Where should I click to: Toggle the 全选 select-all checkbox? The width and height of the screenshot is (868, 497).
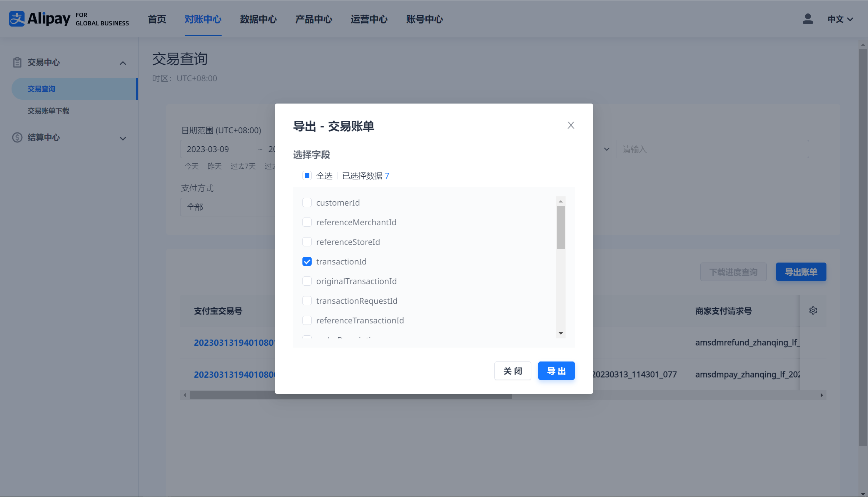(307, 176)
